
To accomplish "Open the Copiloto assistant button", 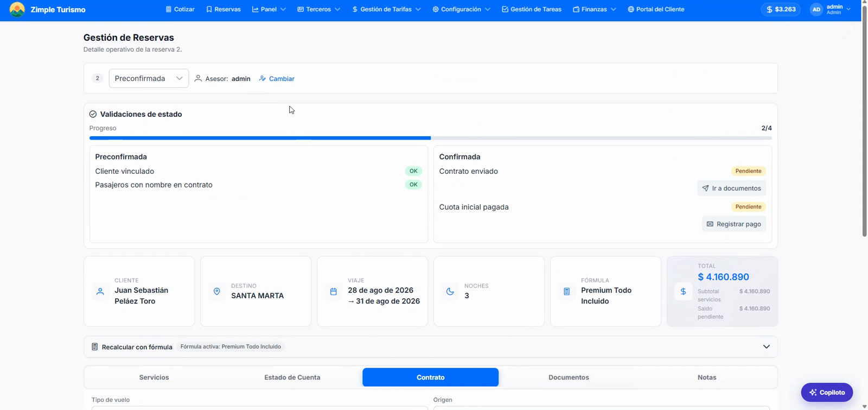I will (x=827, y=392).
